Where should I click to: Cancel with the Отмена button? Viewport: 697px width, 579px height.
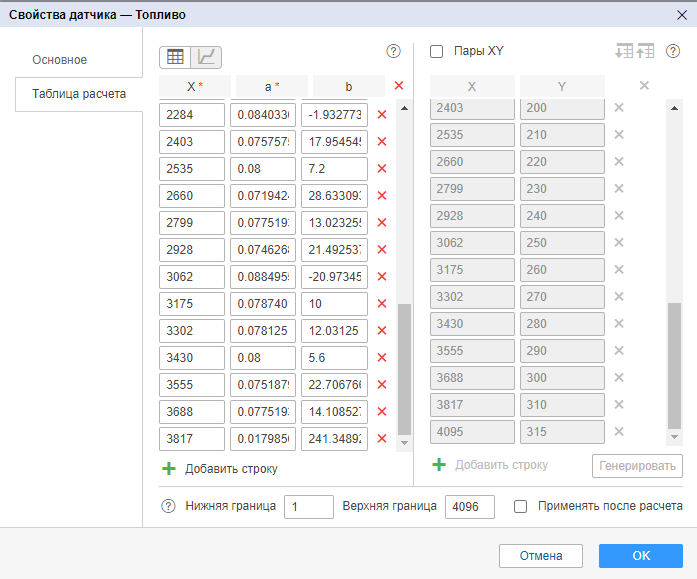pos(541,556)
